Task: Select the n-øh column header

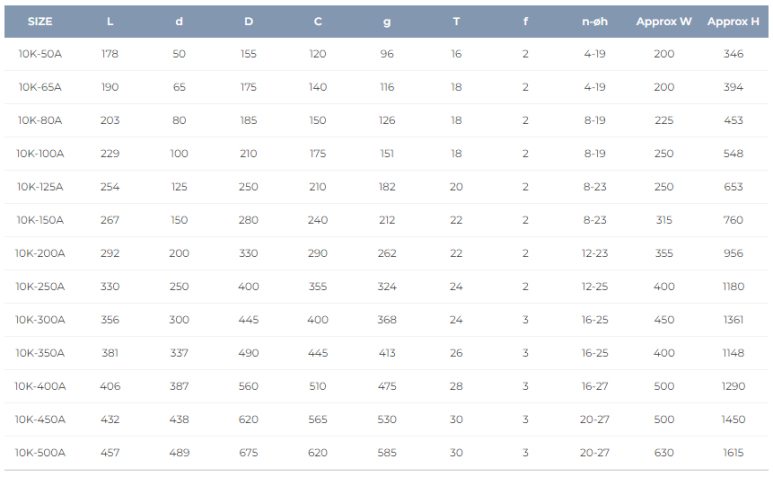Action: pyautogui.click(x=595, y=22)
